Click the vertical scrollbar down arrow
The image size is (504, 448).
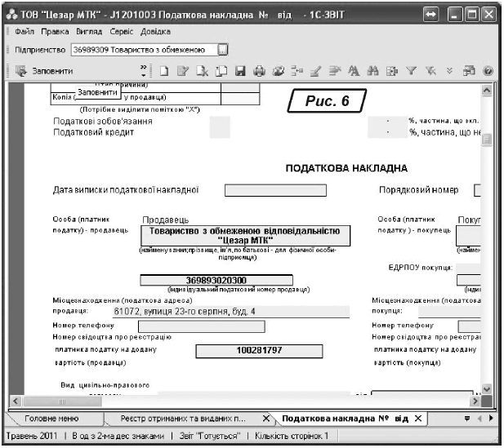point(487,390)
